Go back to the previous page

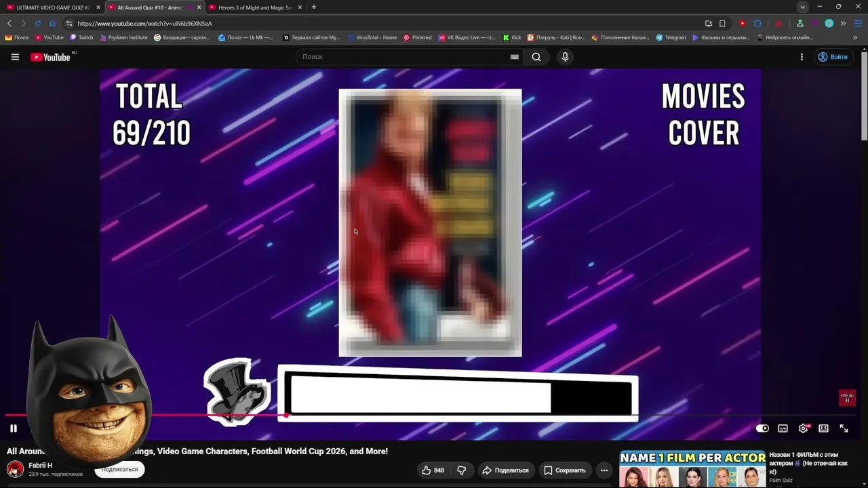tap(9, 24)
